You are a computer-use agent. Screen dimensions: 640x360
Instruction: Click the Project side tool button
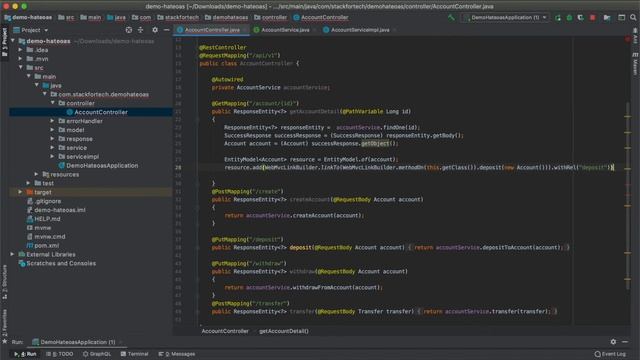click(4, 42)
